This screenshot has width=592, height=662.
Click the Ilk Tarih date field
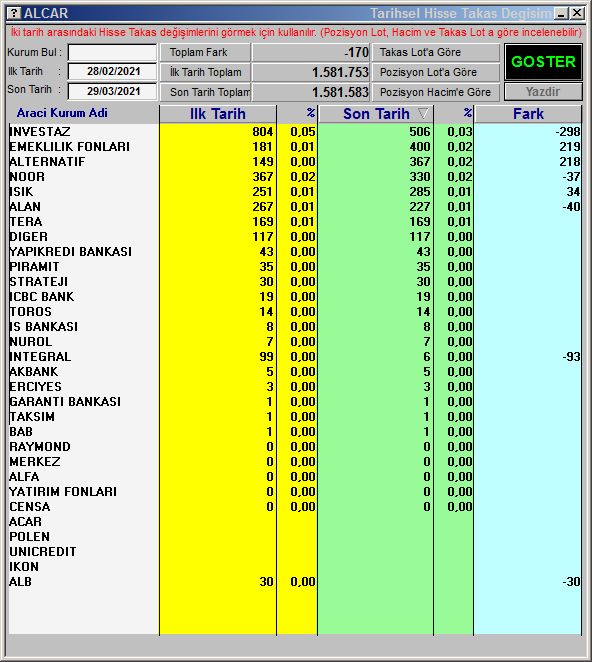coord(112,71)
